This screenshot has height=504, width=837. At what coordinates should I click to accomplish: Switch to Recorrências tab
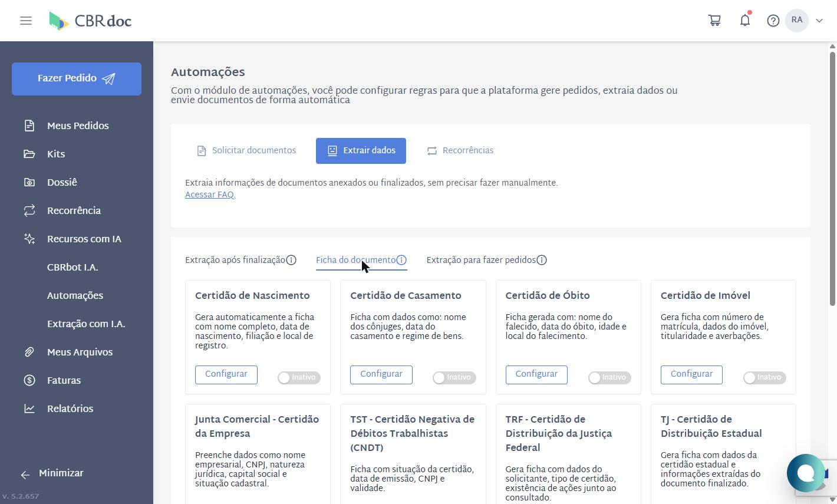click(460, 151)
